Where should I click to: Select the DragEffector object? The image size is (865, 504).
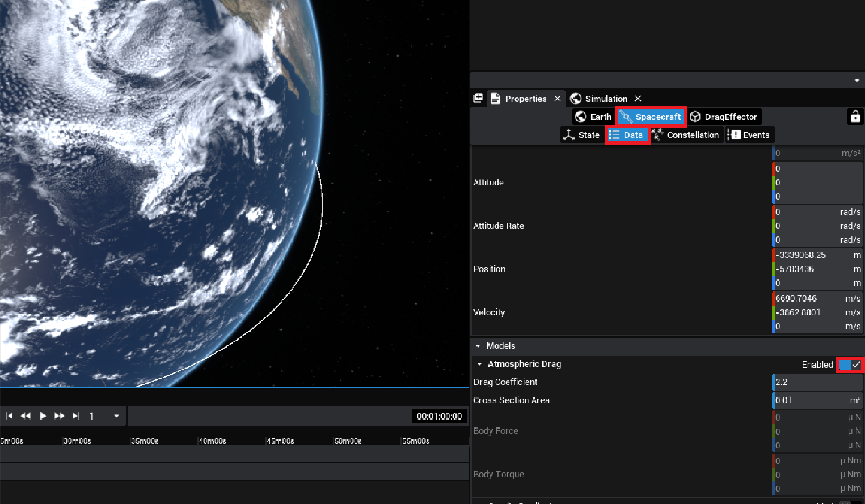[x=724, y=117]
